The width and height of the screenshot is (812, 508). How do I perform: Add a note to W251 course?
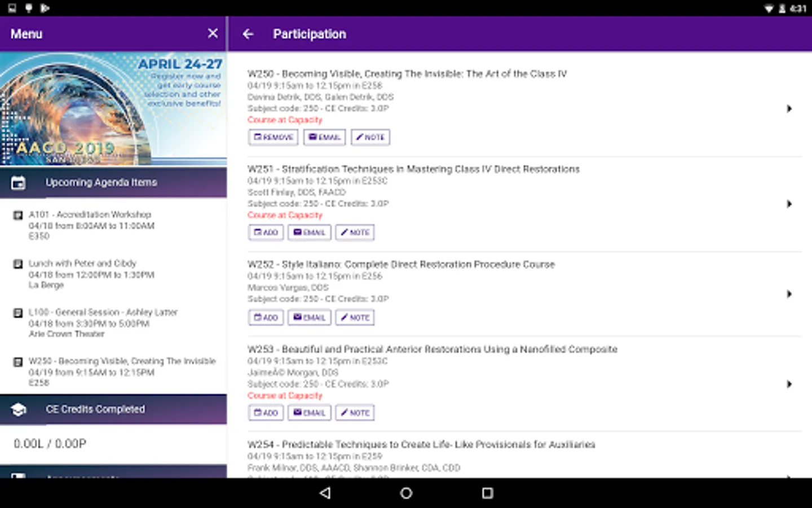355,233
